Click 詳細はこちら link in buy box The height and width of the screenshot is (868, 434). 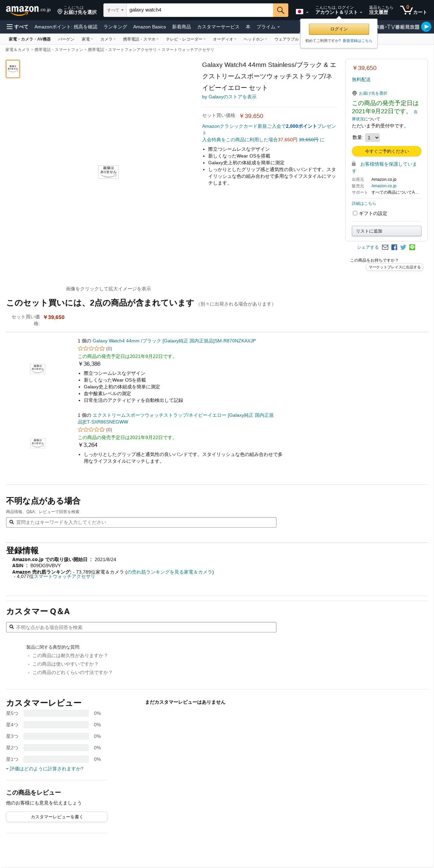coord(364,203)
